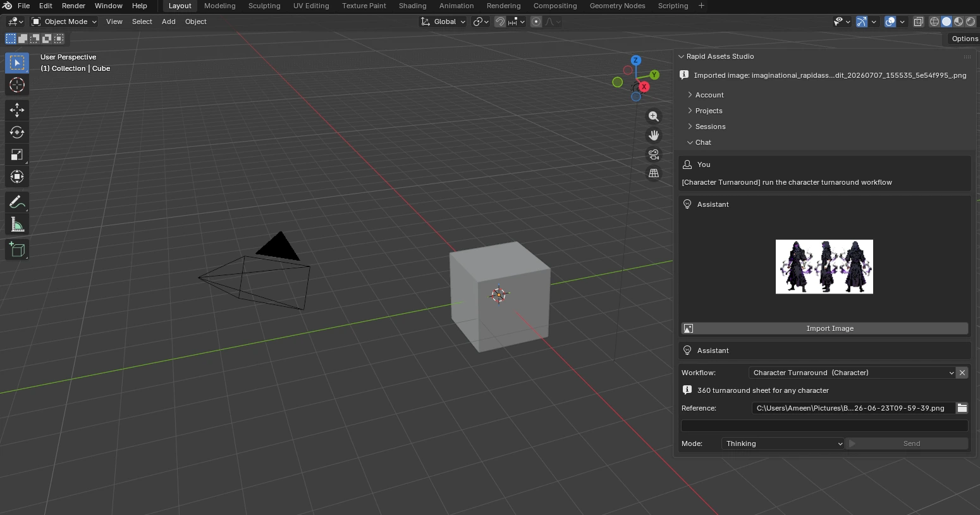This screenshot has height=515, width=980.
Task: Toggle camera view in viewport
Action: (x=654, y=154)
